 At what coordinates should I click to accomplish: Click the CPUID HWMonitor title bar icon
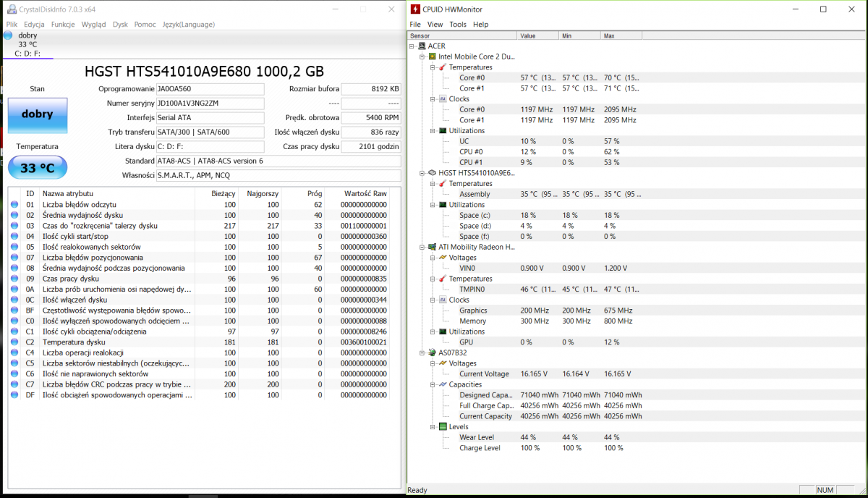tap(415, 9)
